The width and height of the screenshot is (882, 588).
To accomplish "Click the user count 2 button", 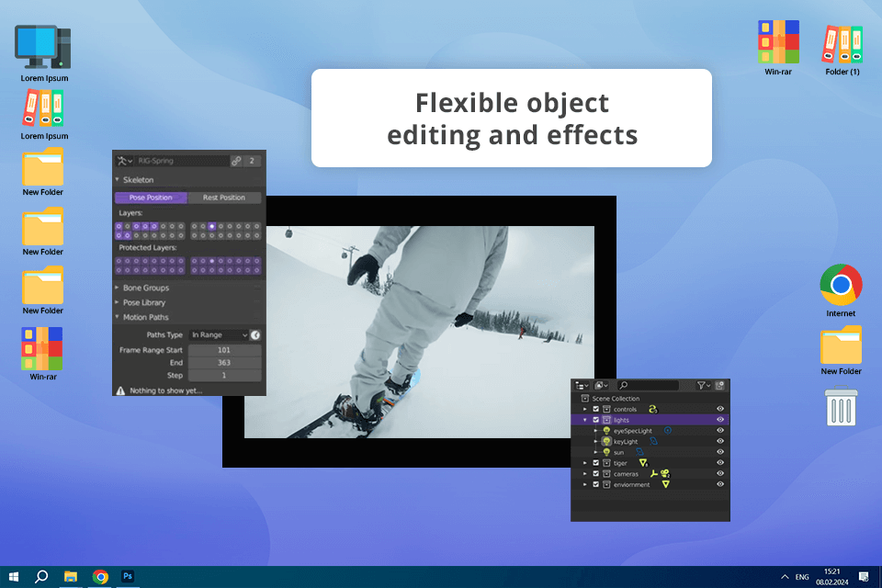I will (x=252, y=161).
